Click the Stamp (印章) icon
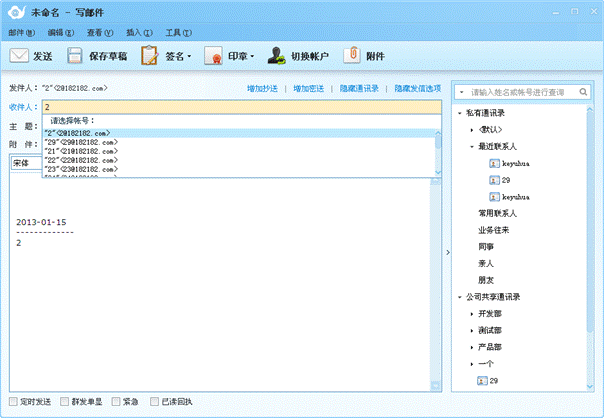 coord(213,56)
